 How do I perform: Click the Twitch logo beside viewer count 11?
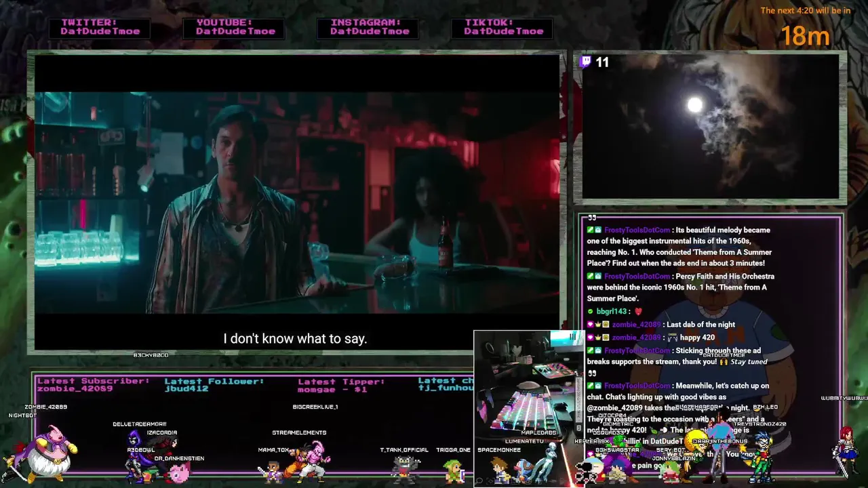point(587,62)
